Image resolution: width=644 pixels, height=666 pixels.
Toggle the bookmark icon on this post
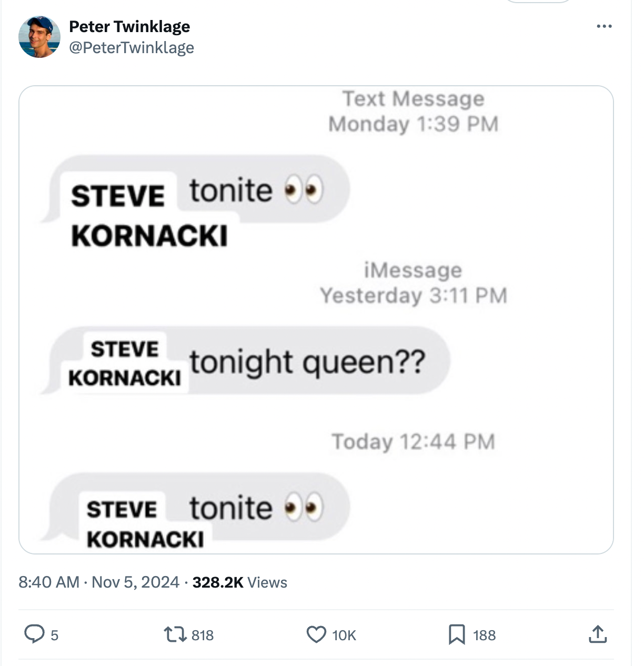click(456, 634)
